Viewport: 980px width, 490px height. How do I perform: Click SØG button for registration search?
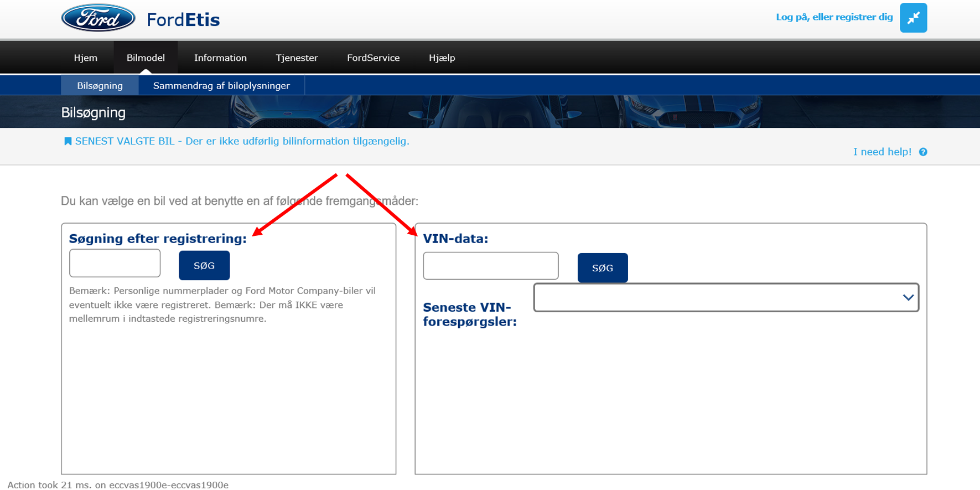(204, 266)
